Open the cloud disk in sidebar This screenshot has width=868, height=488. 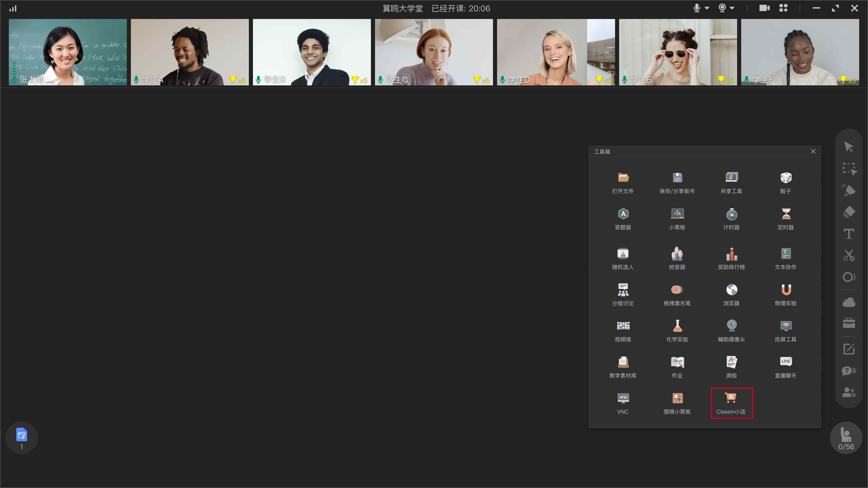click(x=849, y=302)
